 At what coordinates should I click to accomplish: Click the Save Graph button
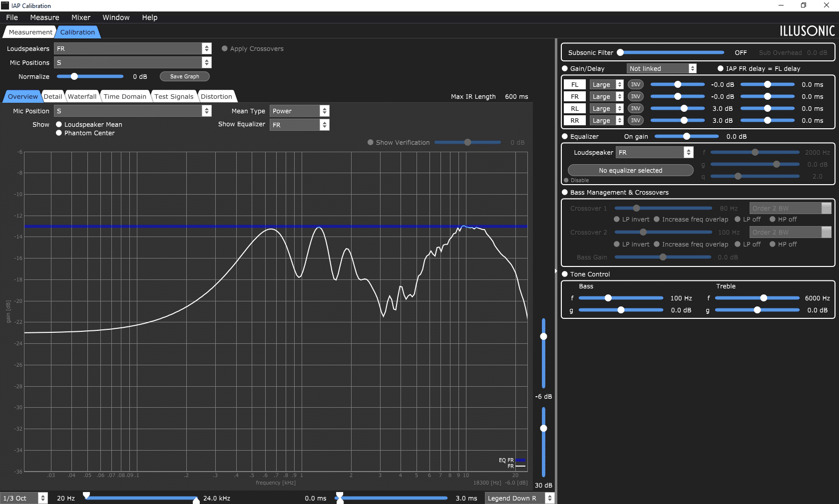pos(185,76)
